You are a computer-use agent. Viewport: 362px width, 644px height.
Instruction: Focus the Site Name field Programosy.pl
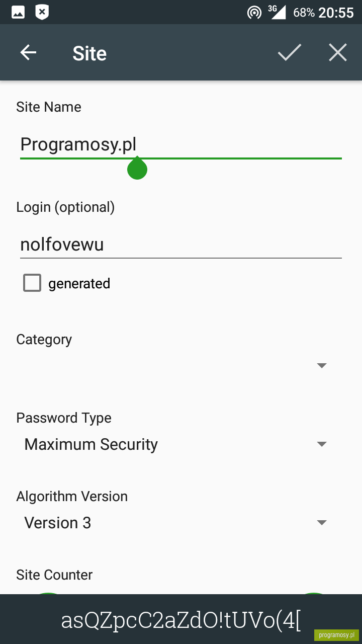pos(181,145)
